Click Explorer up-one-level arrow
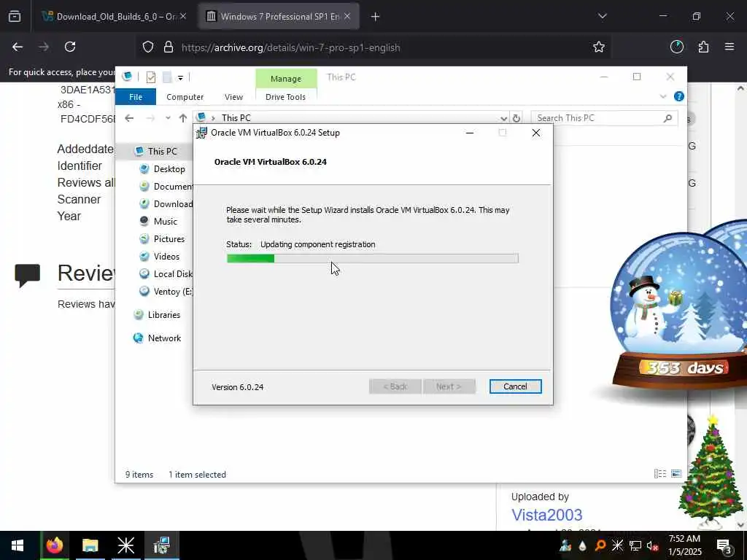 pos(183,118)
